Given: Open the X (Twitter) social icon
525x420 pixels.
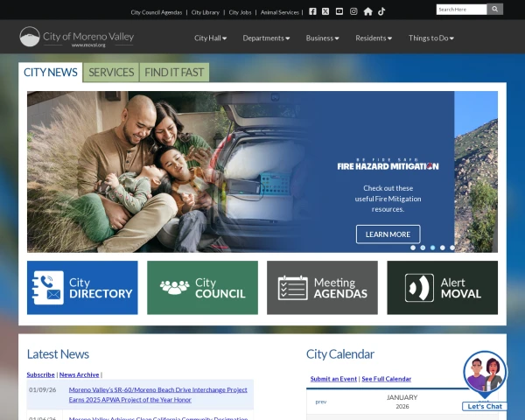Looking at the screenshot, I should pos(325,11).
